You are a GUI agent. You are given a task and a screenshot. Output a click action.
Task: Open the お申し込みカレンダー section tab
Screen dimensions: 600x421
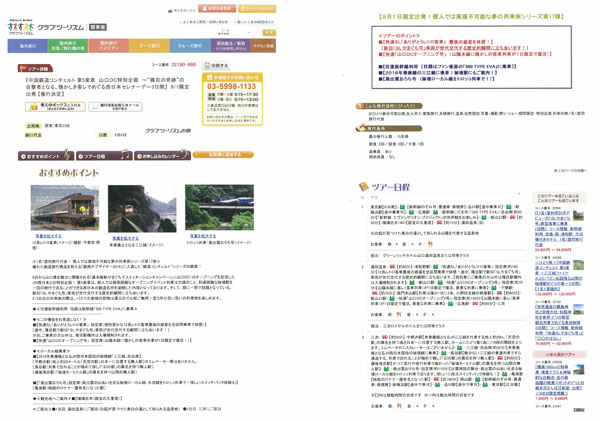pyautogui.click(x=162, y=156)
